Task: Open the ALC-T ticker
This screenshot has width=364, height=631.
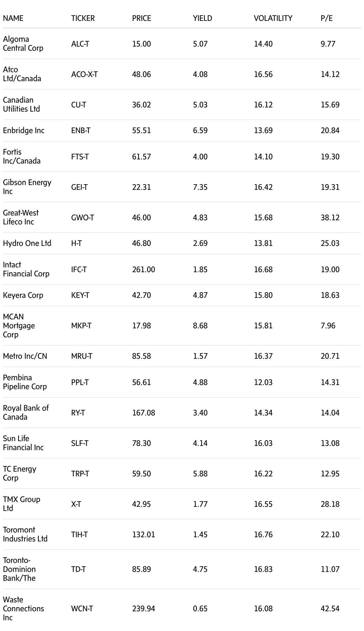Action: point(80,44)
